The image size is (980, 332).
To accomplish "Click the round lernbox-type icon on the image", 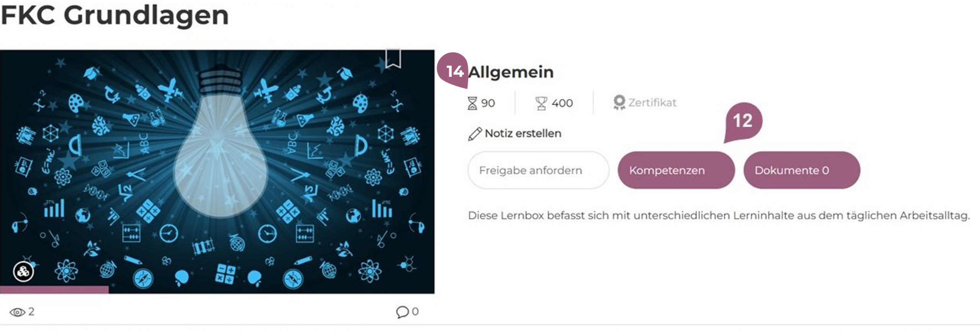I will pyautogui.click(x=23, y=272).
